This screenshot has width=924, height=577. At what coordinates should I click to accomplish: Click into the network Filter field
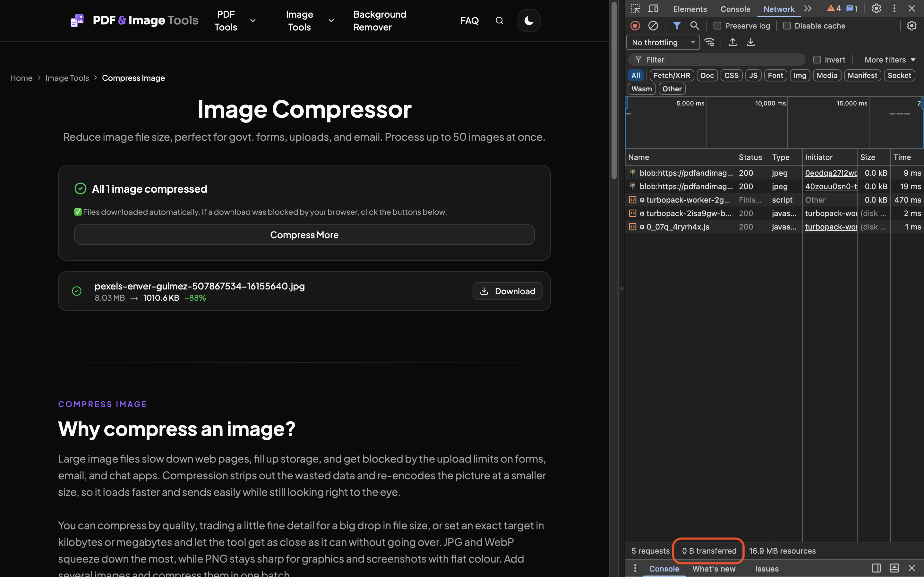point(717,60)
